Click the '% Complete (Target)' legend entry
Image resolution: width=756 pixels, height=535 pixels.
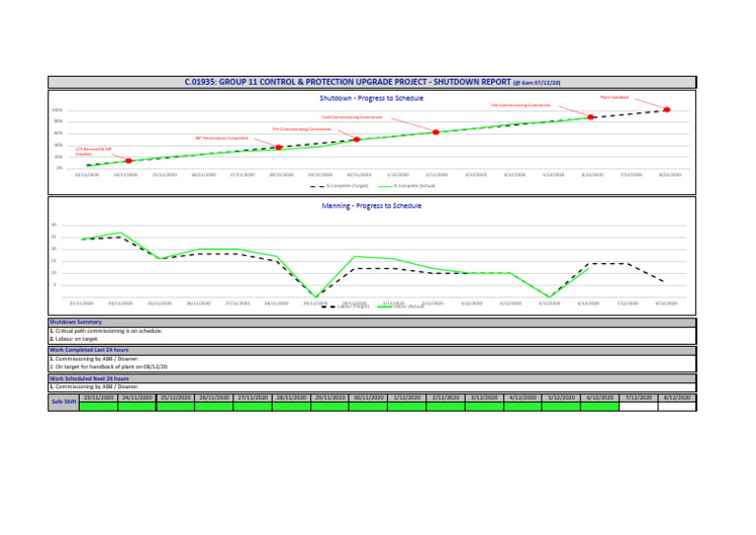pos(339,186)
